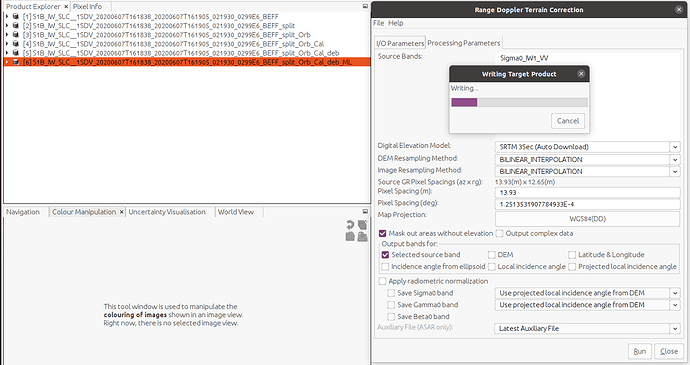The height and width of the screenshot is (365, 690).
Task: Enable DEM output band checkbox
Action: (492, 254)
